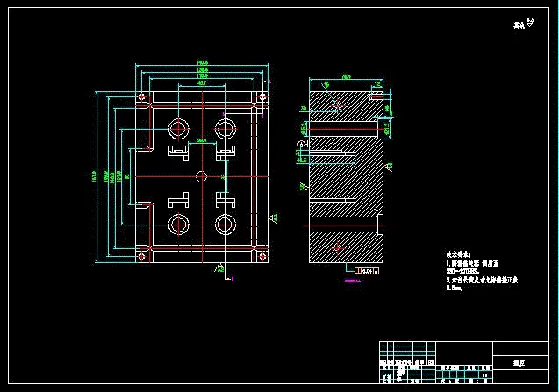Select the 12 dimension on section view
The width and height of the screenshot is (559, 392).
point(376,84)
